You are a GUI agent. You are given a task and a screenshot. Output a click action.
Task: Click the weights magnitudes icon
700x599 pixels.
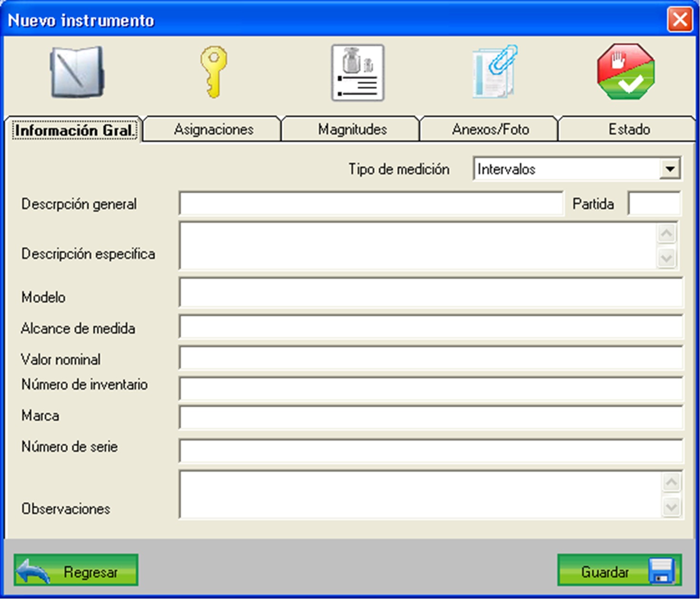(358, 73)
